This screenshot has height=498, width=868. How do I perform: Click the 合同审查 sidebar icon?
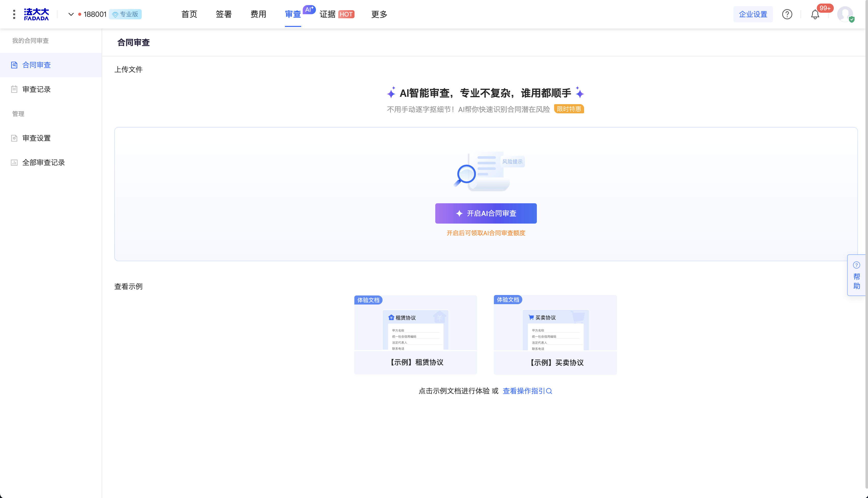click(14, 65)
